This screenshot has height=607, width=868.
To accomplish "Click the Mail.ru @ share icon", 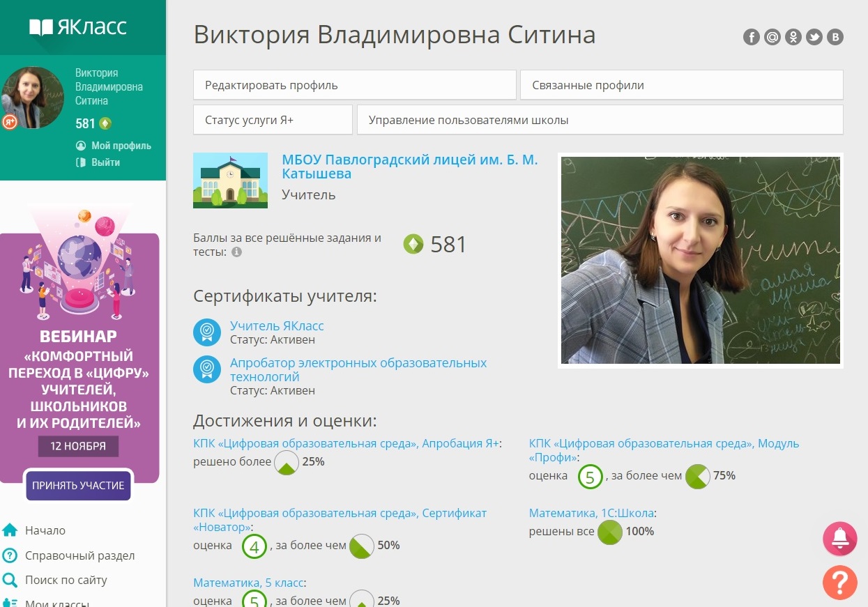I will click(772, 38).
